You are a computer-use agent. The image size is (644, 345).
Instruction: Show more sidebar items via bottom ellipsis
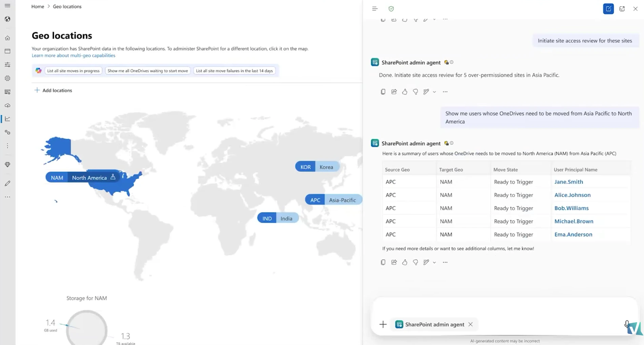tap(7, 197)
